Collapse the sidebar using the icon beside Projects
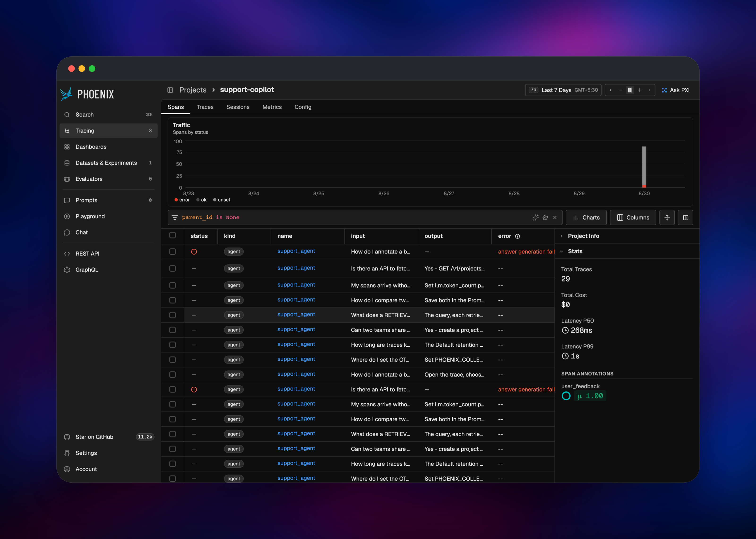The image size is (756, 539). (170, 90)
